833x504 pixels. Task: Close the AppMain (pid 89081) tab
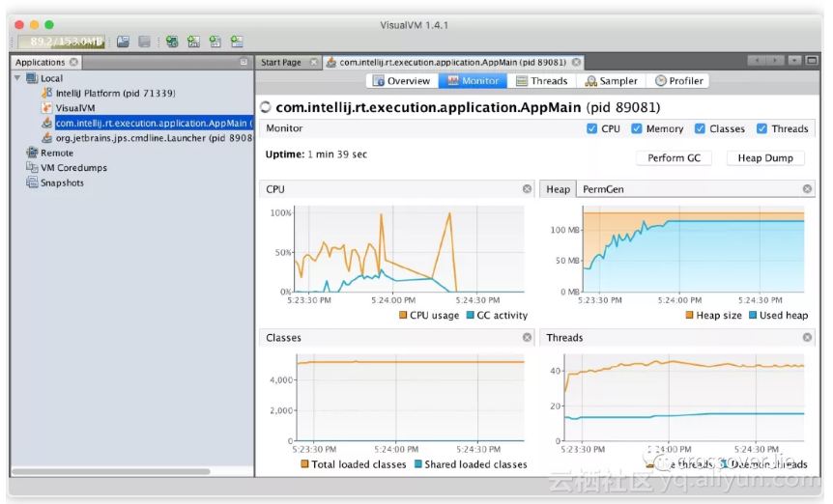(576, 62)
